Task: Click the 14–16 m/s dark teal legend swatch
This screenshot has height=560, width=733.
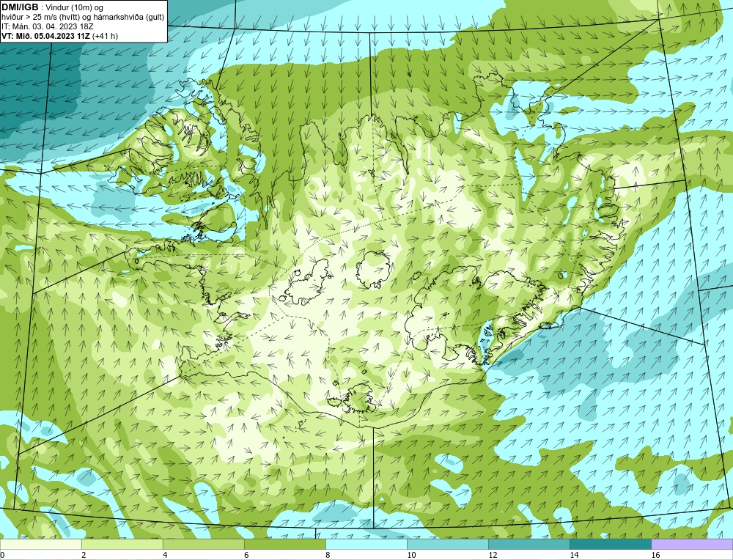Action: coord(611,544)
